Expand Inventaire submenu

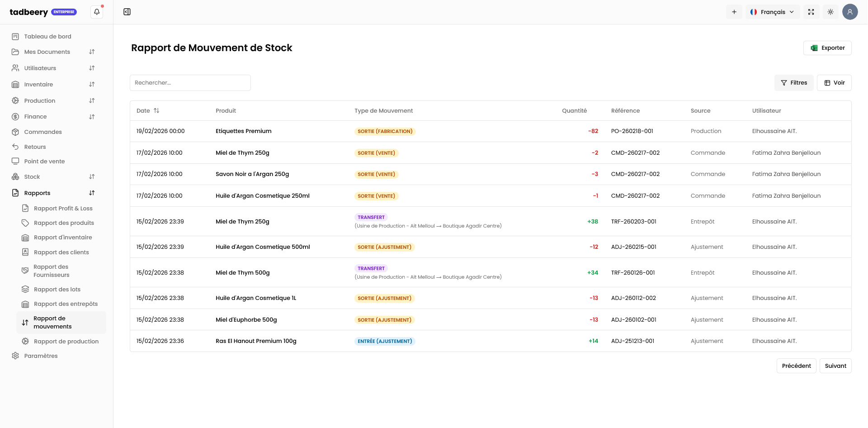point(92,85)
